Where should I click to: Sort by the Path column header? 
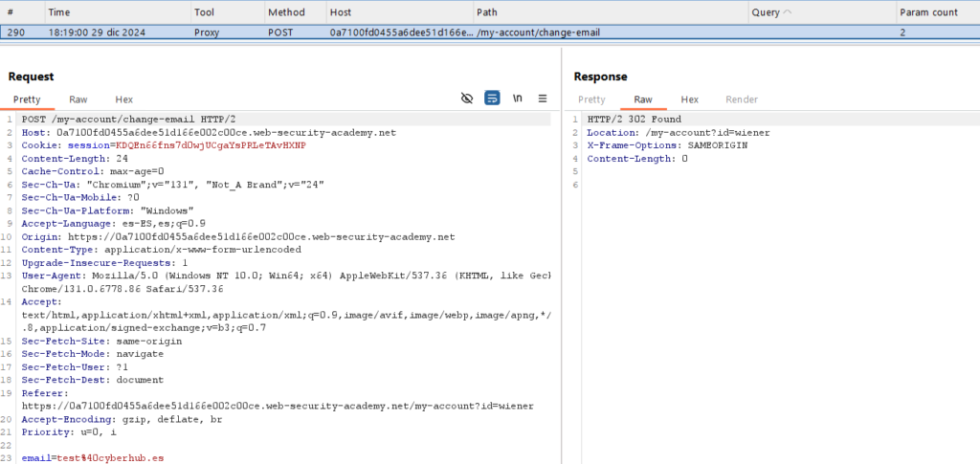pos(612,12)
